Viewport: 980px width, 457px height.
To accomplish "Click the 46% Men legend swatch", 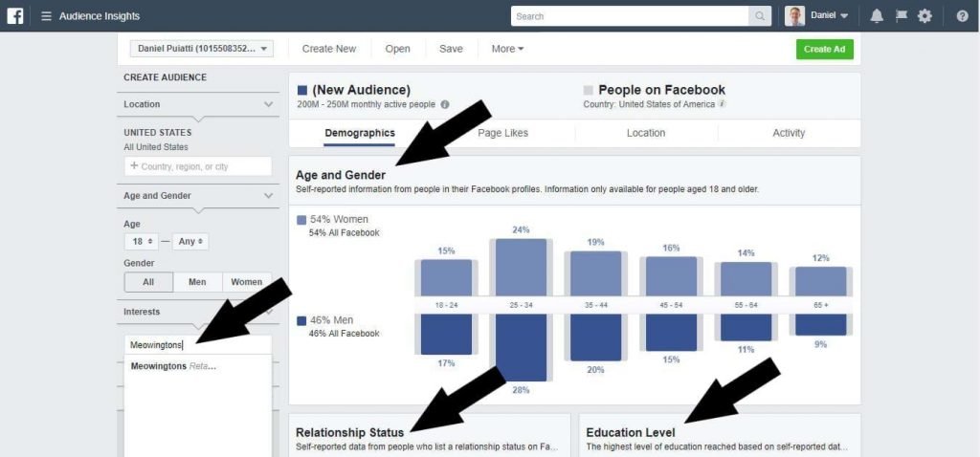I will click(x=301, y=320).
